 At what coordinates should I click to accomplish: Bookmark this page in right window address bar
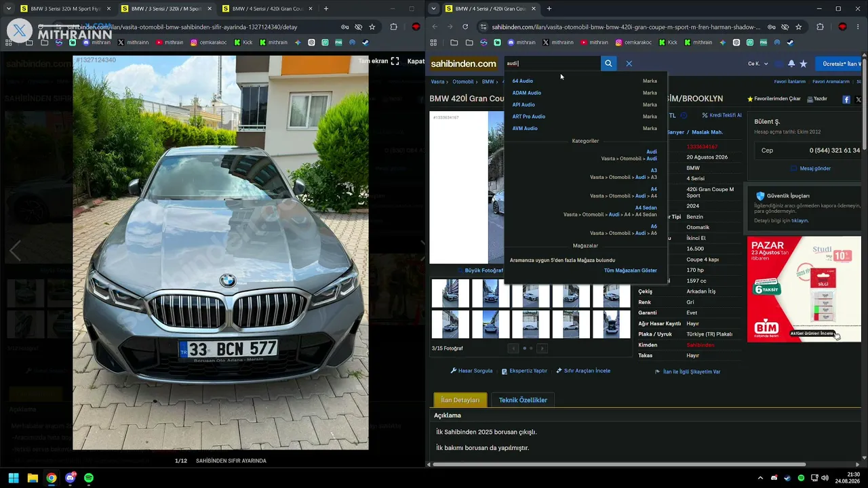[798, 27]
